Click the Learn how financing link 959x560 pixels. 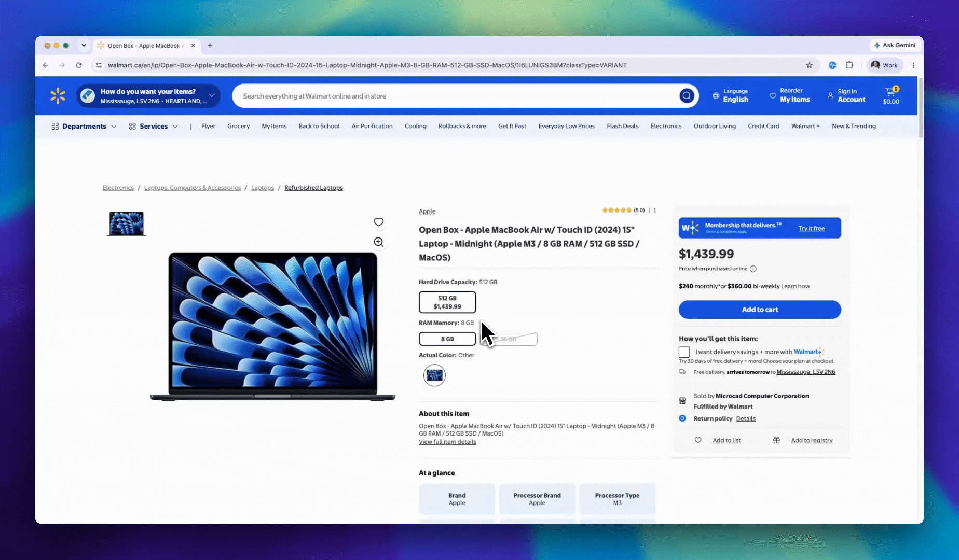(795, 286)
